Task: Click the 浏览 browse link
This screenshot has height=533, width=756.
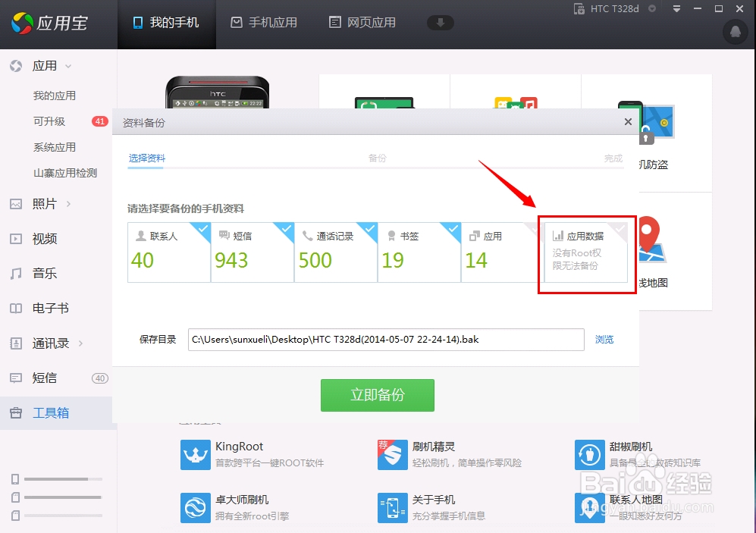Action: click(x=604, y=339)
